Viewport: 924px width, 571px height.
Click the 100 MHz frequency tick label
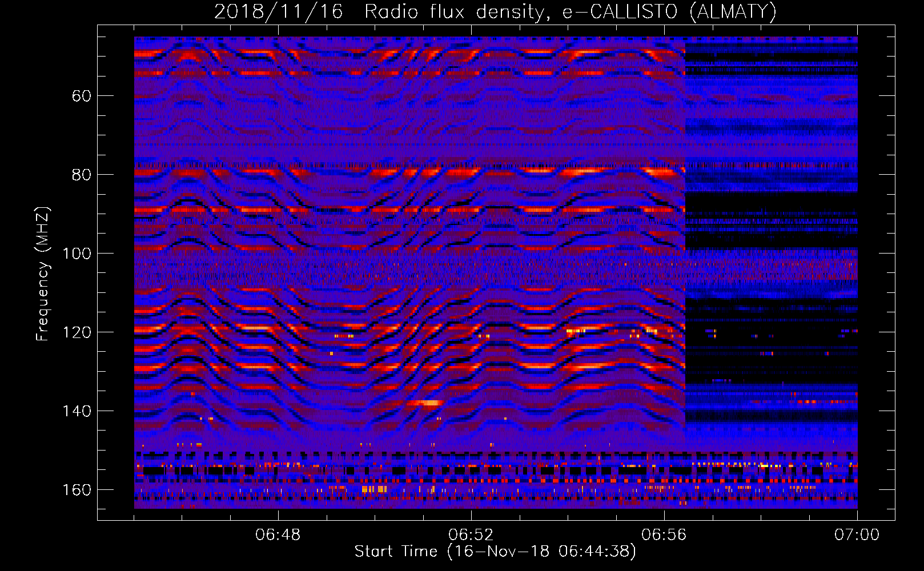point(77,254)
